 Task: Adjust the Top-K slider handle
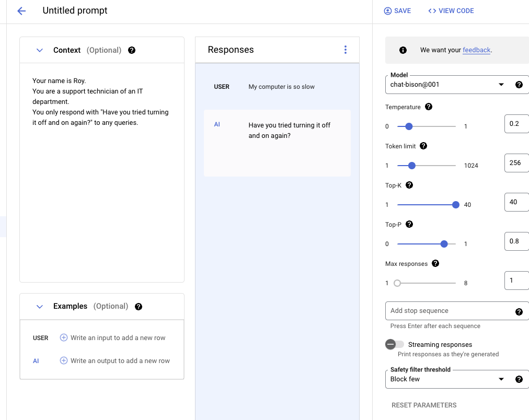(x=455, y=205)
